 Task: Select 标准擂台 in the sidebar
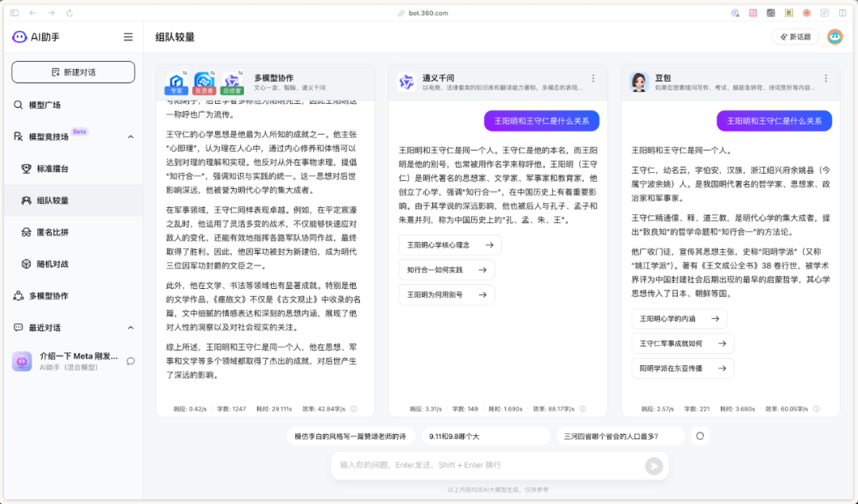73,169
